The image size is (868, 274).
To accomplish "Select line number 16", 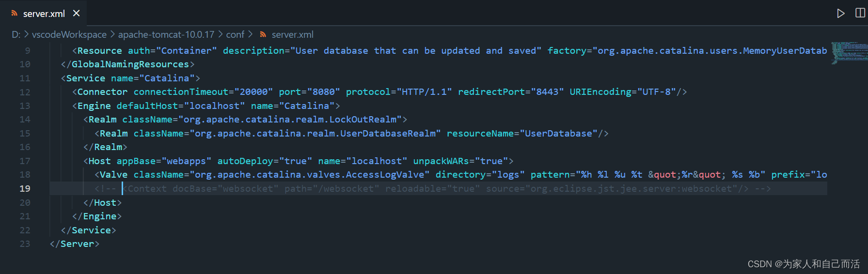I will point(25,147).
